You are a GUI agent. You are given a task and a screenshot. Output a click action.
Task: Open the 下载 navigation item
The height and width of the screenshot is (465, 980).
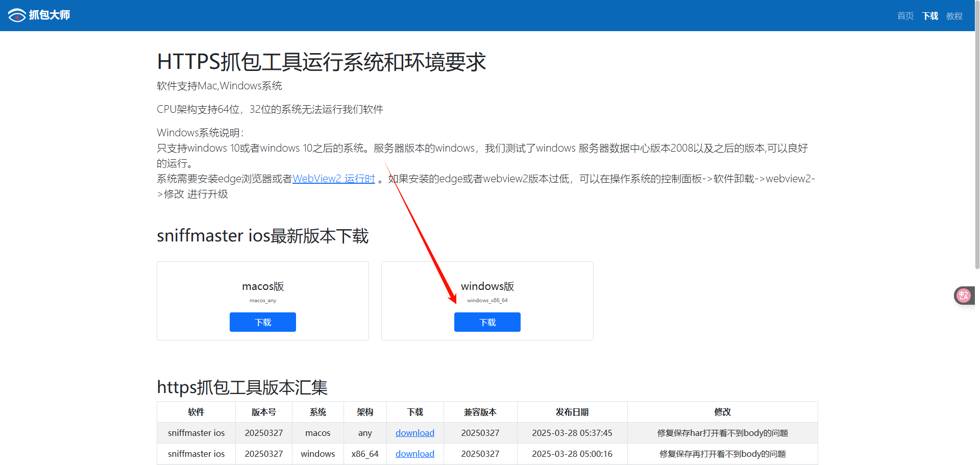(930, 16)
